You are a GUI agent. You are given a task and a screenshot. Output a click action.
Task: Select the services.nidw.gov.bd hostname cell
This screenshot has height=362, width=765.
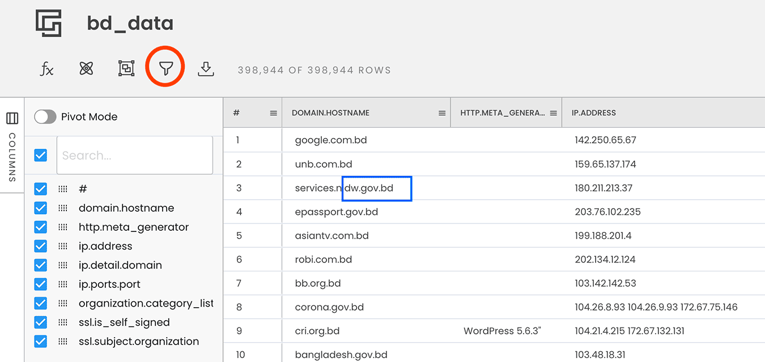[x=366, y=188]
